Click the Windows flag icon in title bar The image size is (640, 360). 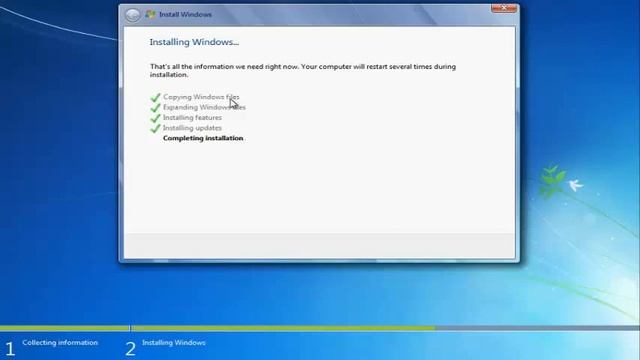pyautogui.click(x=150, y=15)
